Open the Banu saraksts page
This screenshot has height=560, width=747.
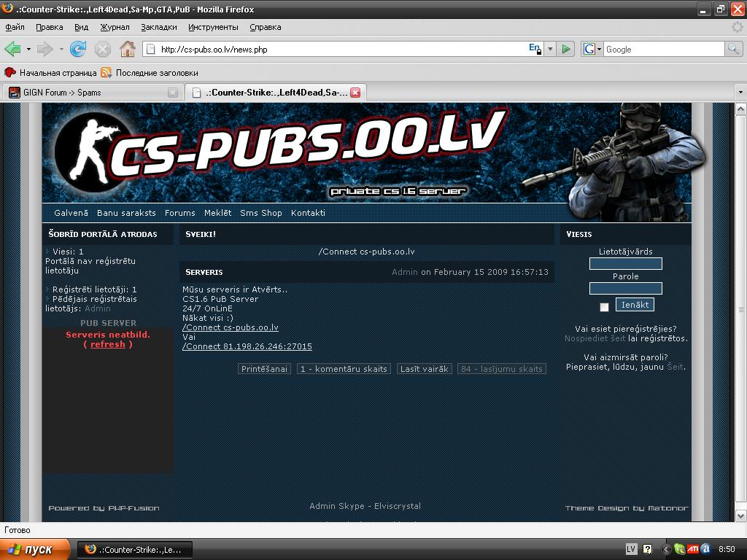(x=126, y=213)
